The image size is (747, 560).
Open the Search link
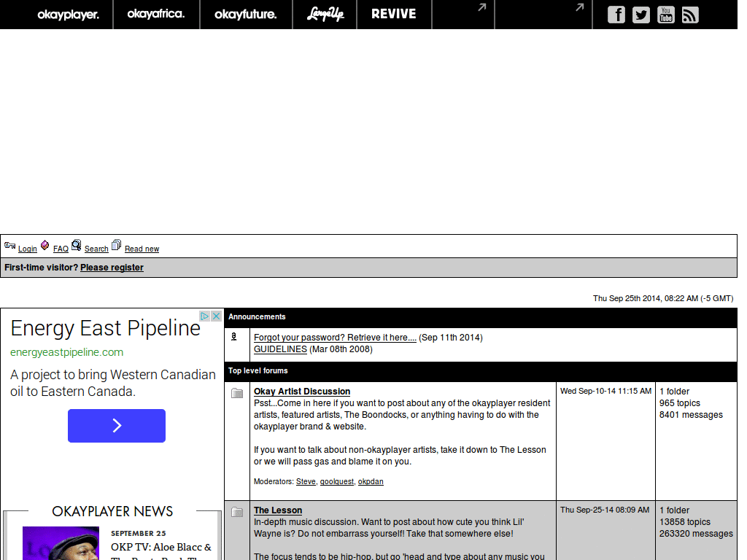tap(96, 249)
